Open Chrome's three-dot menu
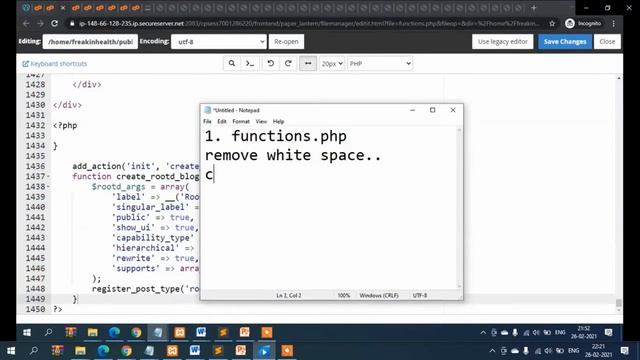640x360 pixels. click(x=613, y=24)
